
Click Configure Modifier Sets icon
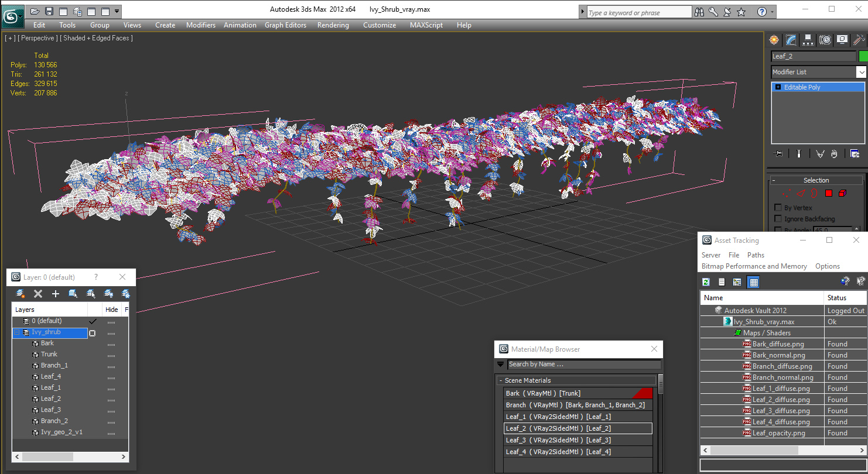point(855,153)
